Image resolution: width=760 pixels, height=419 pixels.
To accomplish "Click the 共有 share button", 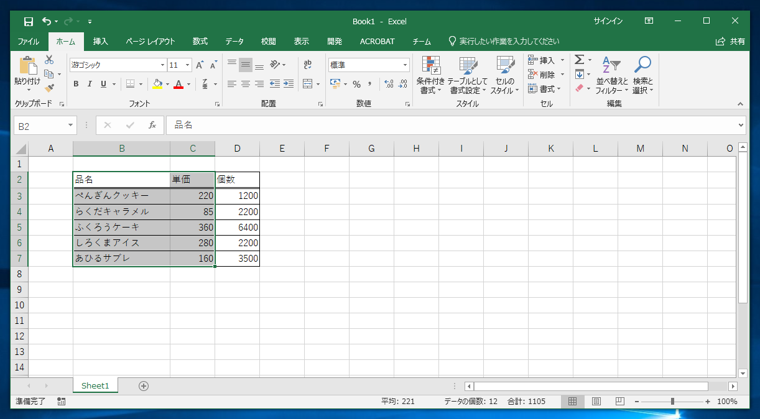I will click(x=730, y=42).
